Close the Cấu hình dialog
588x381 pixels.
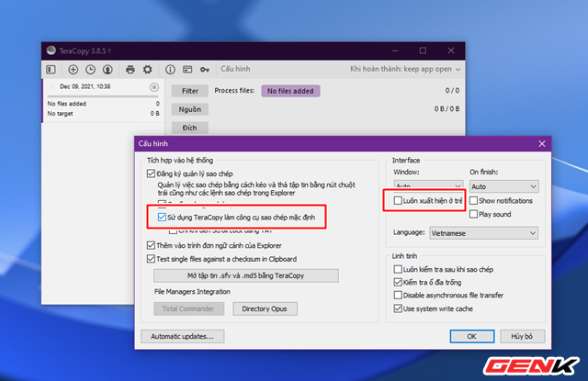tap(542, 144)
